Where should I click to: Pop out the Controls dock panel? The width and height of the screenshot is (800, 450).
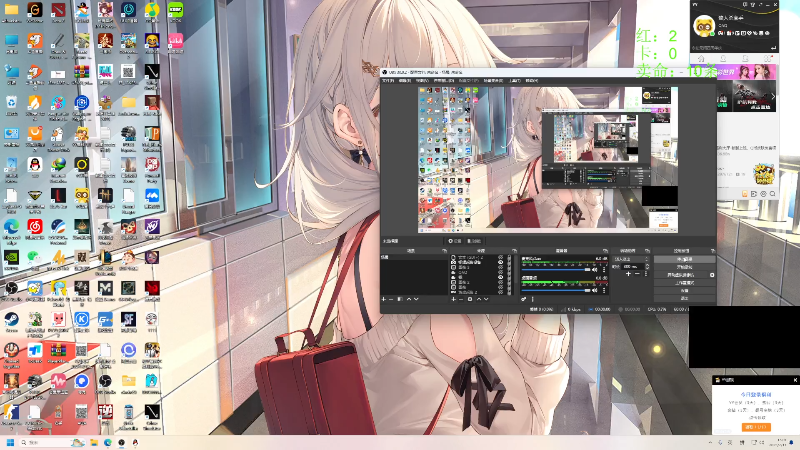click(x=713, y=251)
